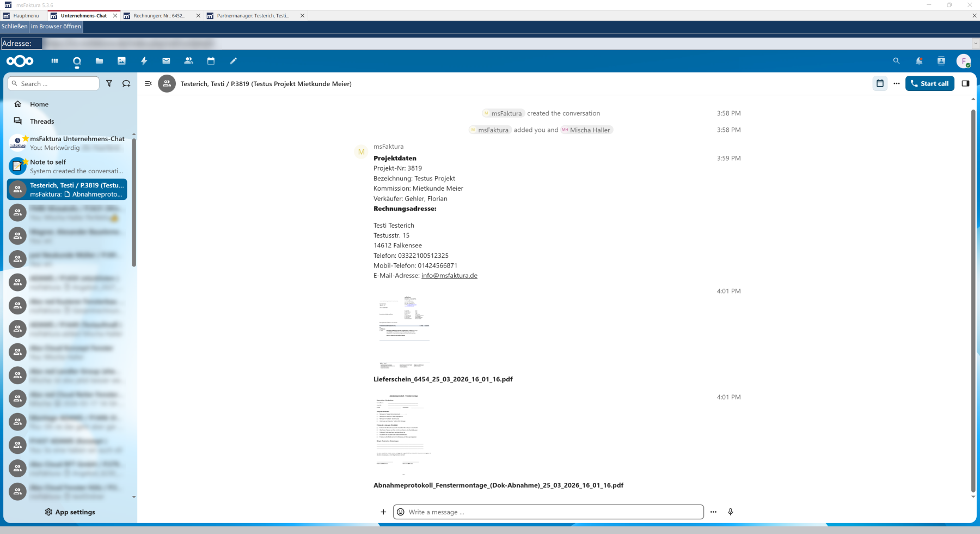Open the Photos app icon

click(121, 61)
